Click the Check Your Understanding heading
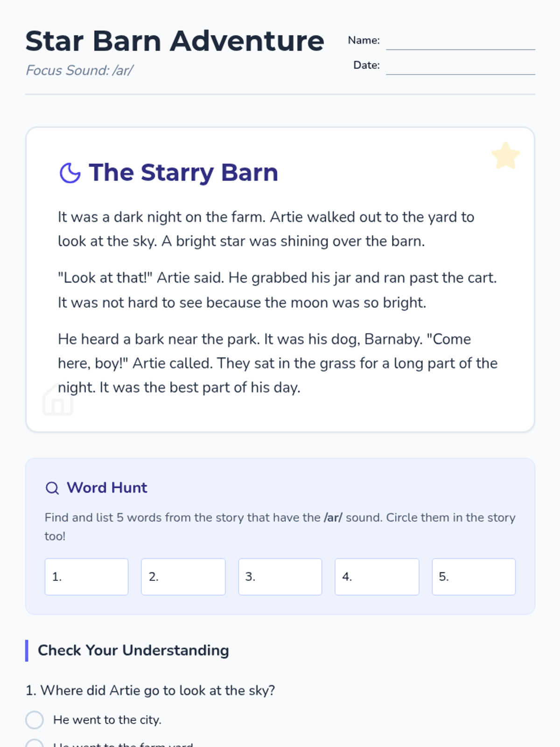The height and width of the screenshot is (747, 560). [133, 650]
